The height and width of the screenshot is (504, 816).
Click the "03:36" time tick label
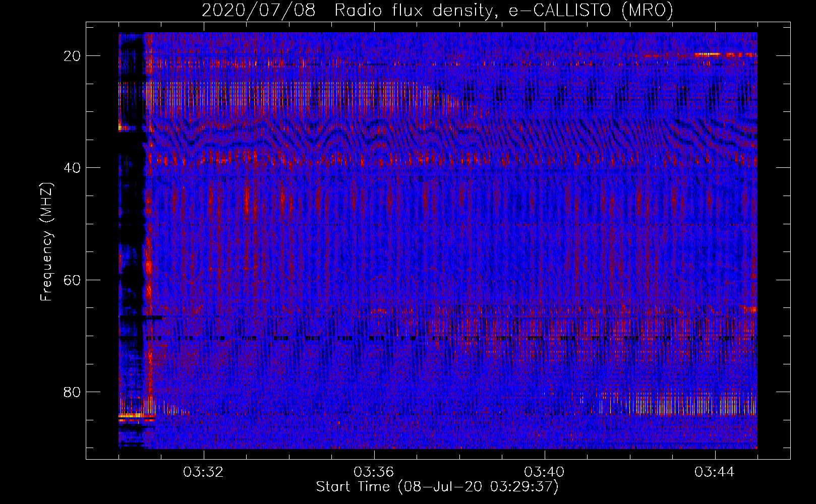click(x=374, y=472)
